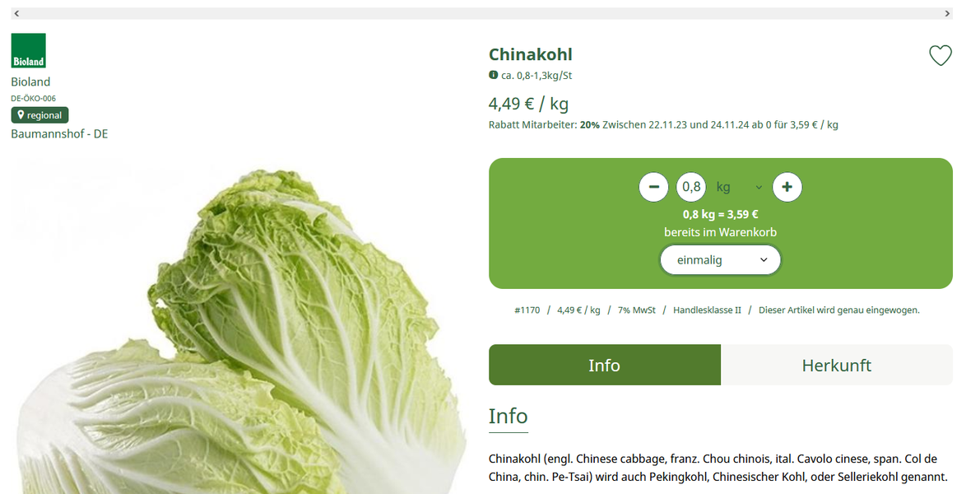Click the info icon beside ca. 0,8-1,3kg/St

coord(493,75)
